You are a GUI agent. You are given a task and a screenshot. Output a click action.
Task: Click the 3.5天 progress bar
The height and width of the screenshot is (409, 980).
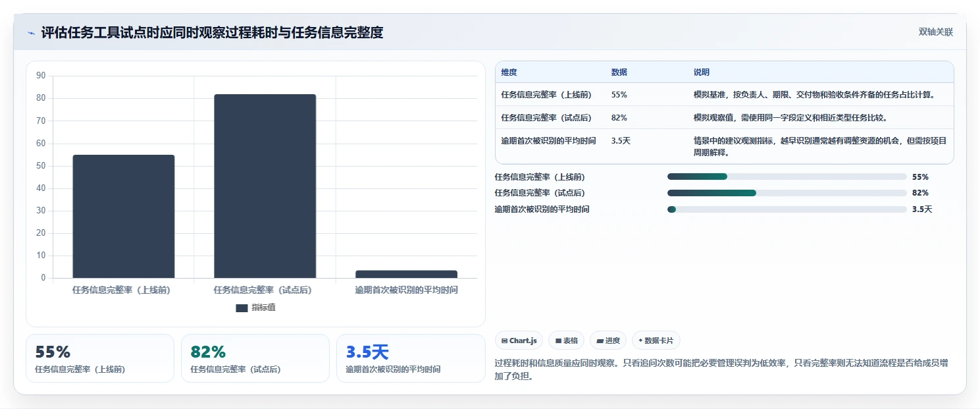(x=787, y=209)
